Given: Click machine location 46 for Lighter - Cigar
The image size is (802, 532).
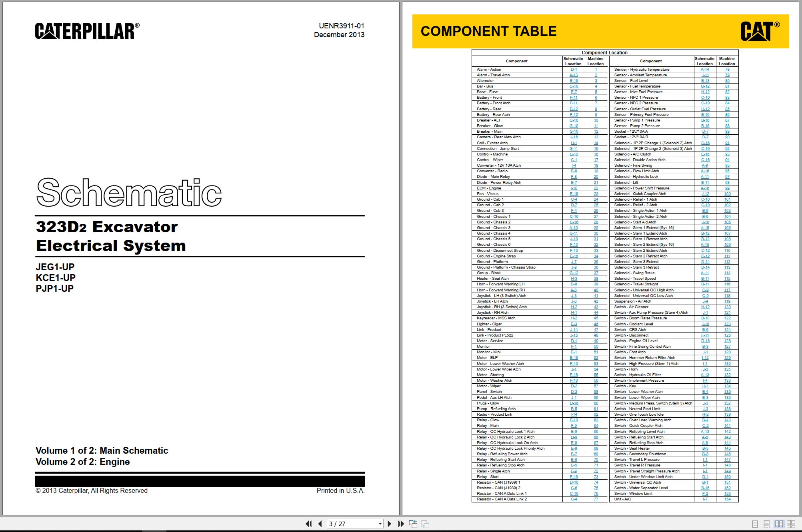Looking at the screenshot, I should coord(596,324).
